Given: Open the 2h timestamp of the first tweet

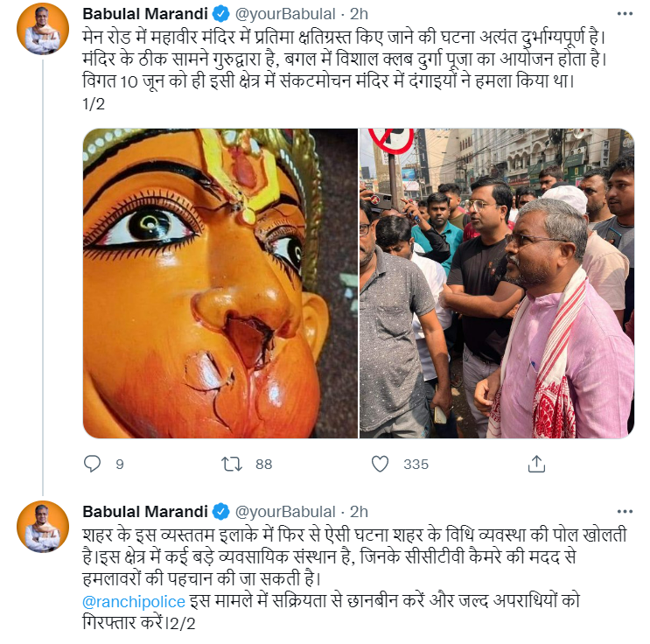Looking at the screenshot, I should point(359,14).
